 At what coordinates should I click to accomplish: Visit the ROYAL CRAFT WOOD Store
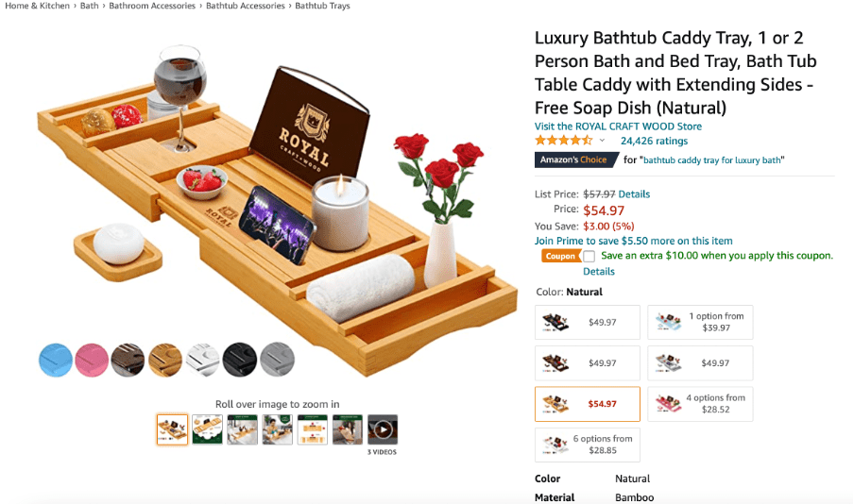618,126
